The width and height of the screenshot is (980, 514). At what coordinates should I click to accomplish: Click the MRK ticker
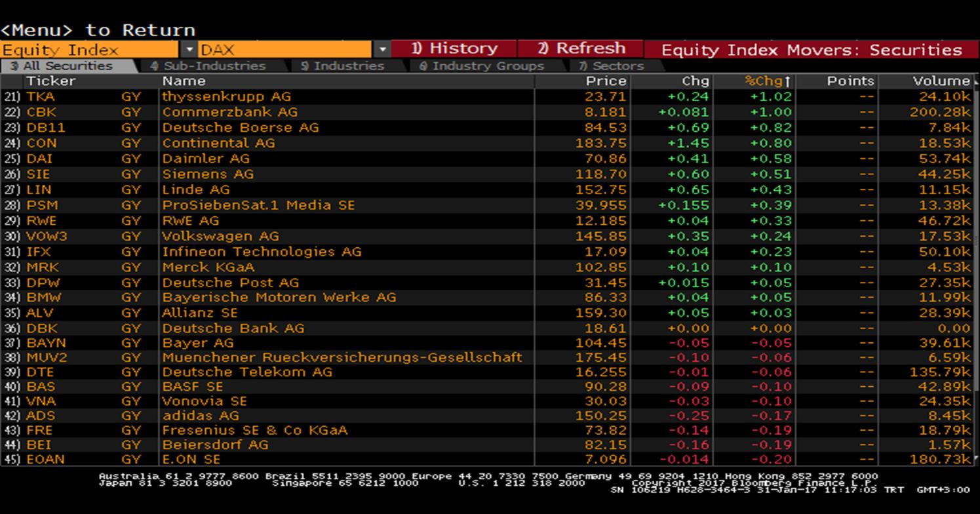coord(43,267)
